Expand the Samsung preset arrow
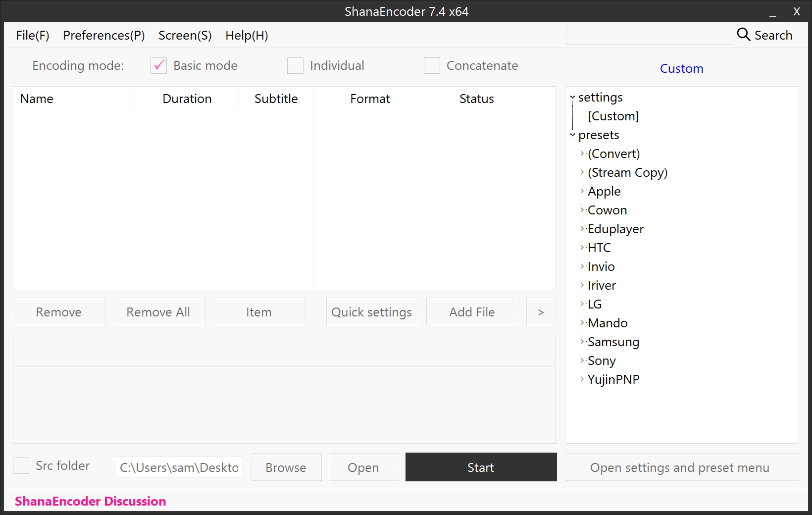812x515 pixels. point(582,342)
